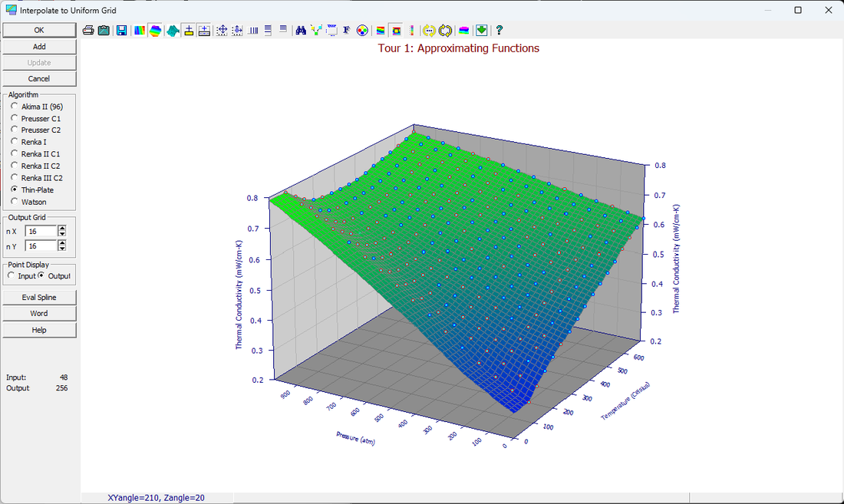Viewport: 844px width, 504px height.
Task: Select the Renka II C1 algorithm
Action: pyautogui.click(x=35, y=154)
